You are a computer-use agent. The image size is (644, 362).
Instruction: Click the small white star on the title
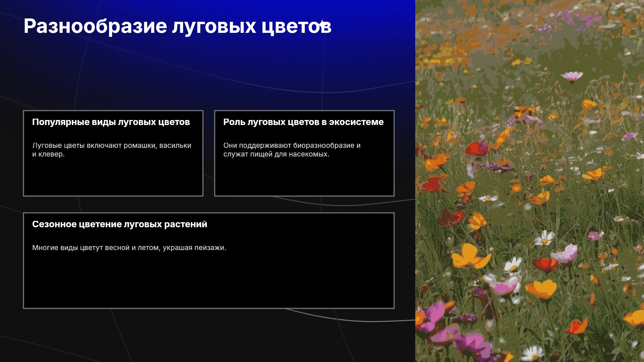coord(321,23)
